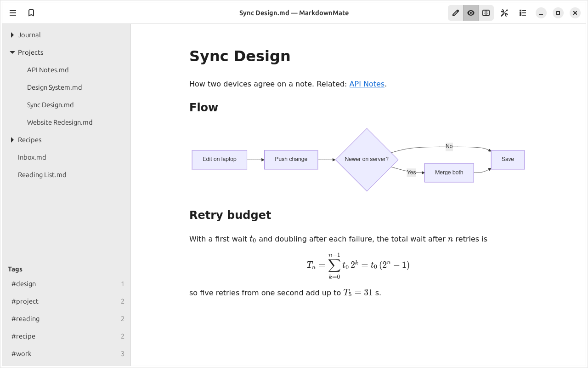Click the summation formula block
588x368 pixels.
click(358, 265)
